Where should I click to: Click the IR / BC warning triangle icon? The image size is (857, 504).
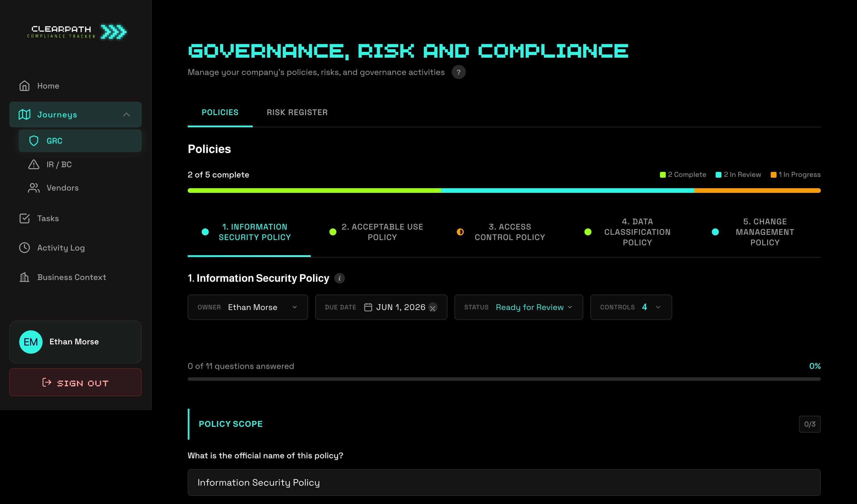click(34, 165)
